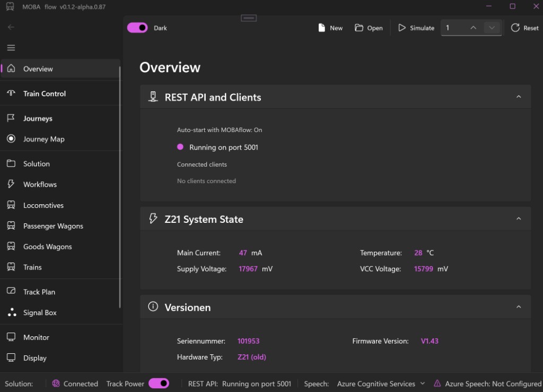Image resolution: width=543 pixels, height=392 pixels.
Task: Click the Signal Box dots icon
Action: point(12,312)
